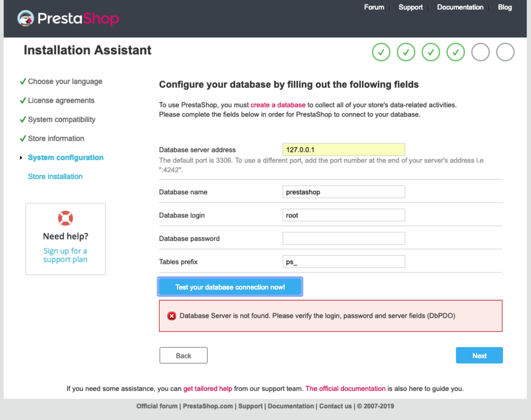531x420 pixels.
Task: Click the arrow beside System configuration
Action: (21, 158)
